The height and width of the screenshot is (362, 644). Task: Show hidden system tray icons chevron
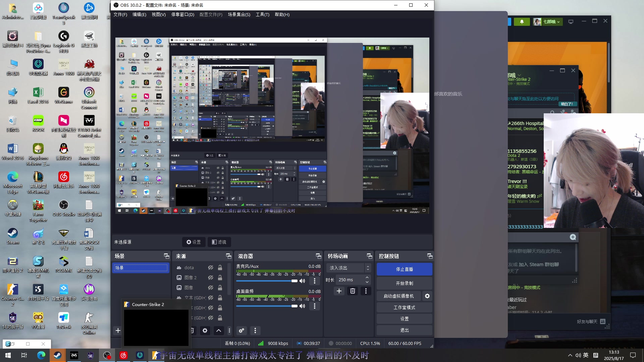point(570,355)
